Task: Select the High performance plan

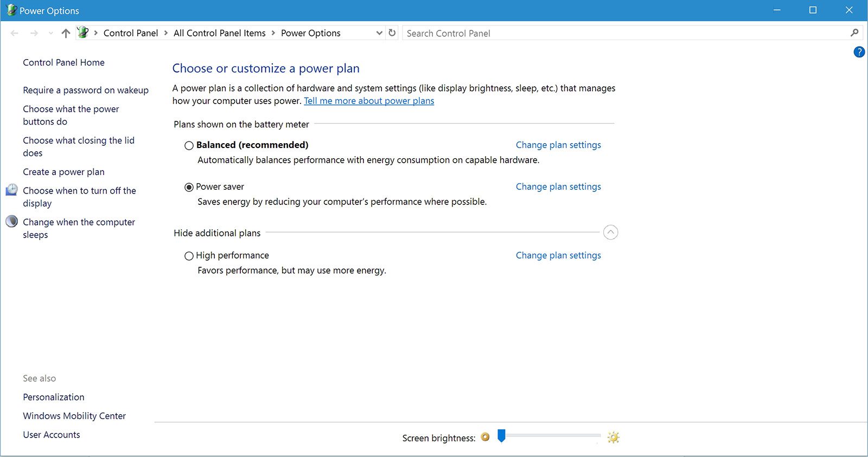Action: [189, 256]
